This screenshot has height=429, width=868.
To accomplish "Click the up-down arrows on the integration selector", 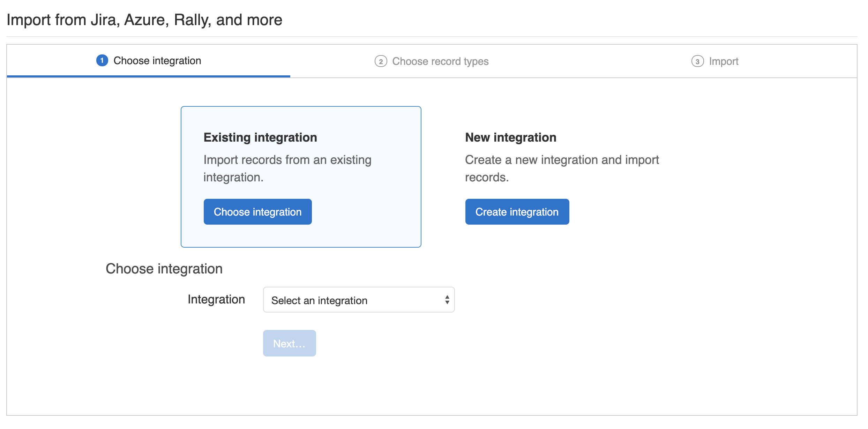I will click(x=447, y=300).
